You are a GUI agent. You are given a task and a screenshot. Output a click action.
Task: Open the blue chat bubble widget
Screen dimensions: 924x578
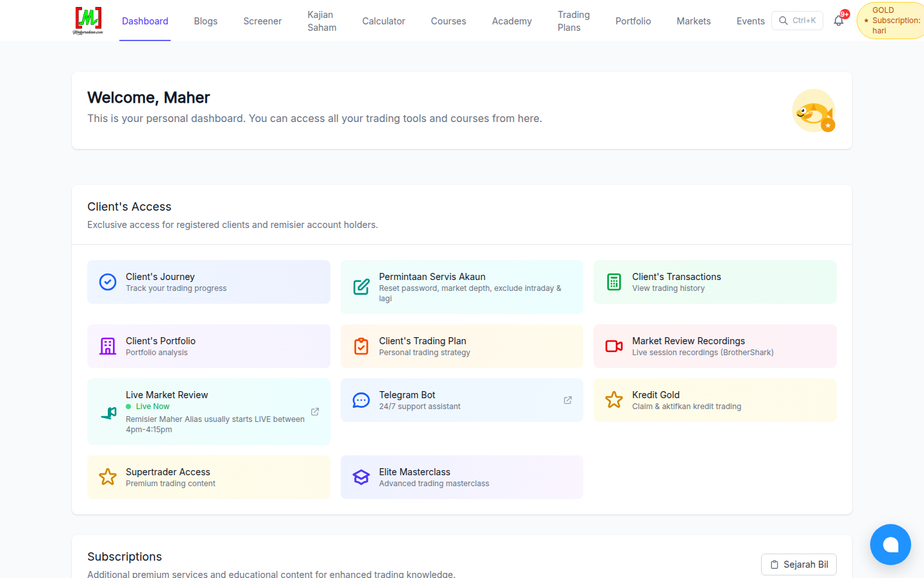click(891, 545)
